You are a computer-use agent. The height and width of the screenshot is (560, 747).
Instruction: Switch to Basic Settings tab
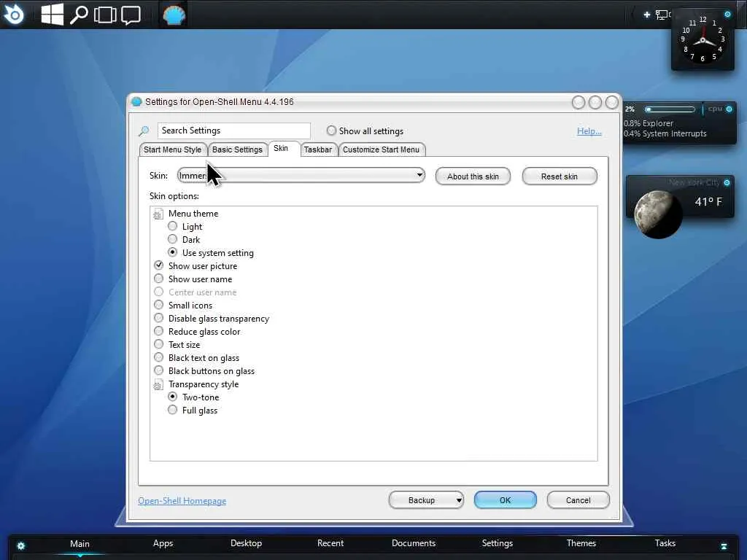pos(237,149)
